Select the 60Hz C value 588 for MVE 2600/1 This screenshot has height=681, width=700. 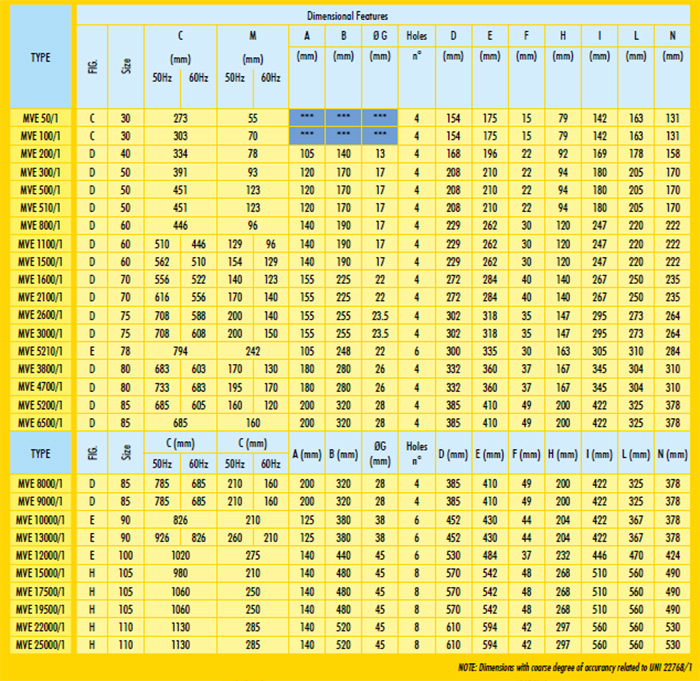pyautogui.click(x=199, y=316)
